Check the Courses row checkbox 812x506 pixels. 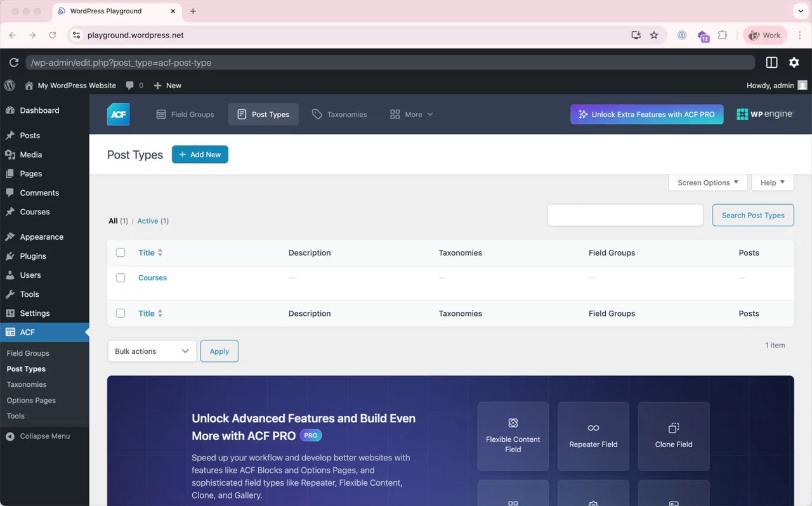pos(121,278)
